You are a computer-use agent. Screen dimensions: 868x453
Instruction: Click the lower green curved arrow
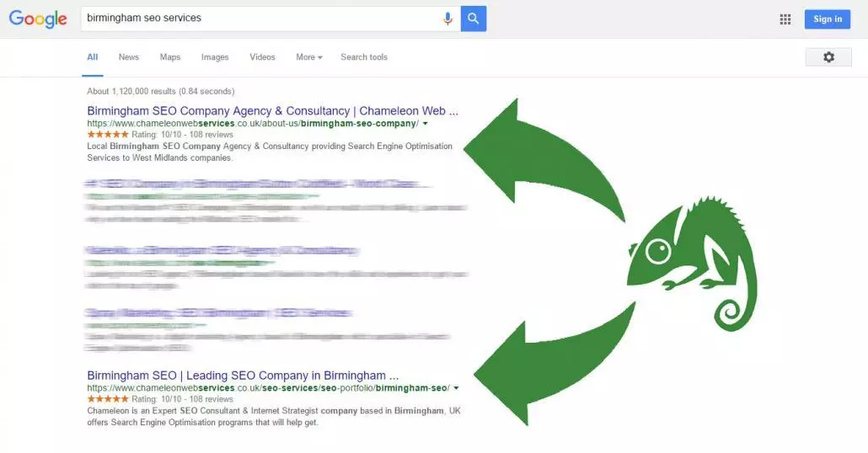pyautogui.click(x=554, y=364)
